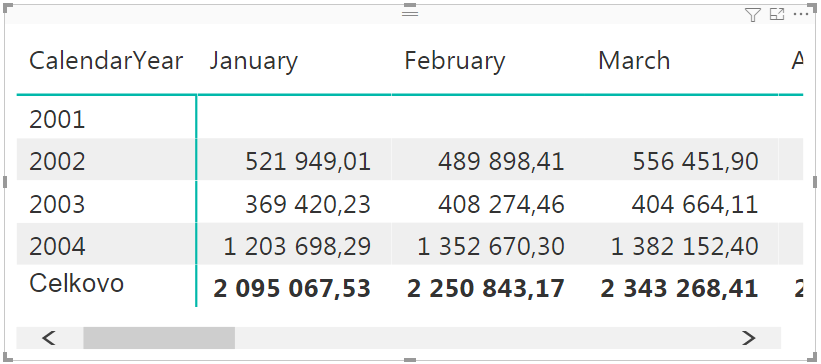Activate the Focus mode icon
821x364 pixels.
point(777,15)
